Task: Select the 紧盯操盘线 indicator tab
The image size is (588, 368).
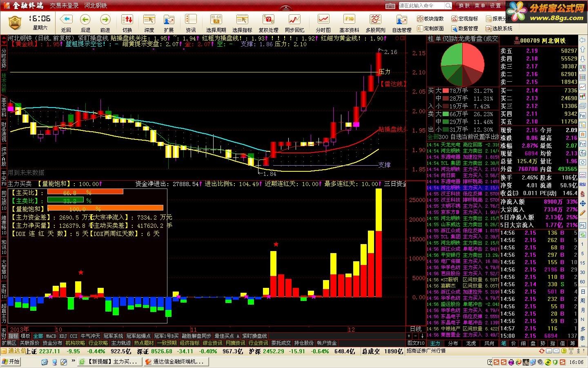Action: point(254,336)
